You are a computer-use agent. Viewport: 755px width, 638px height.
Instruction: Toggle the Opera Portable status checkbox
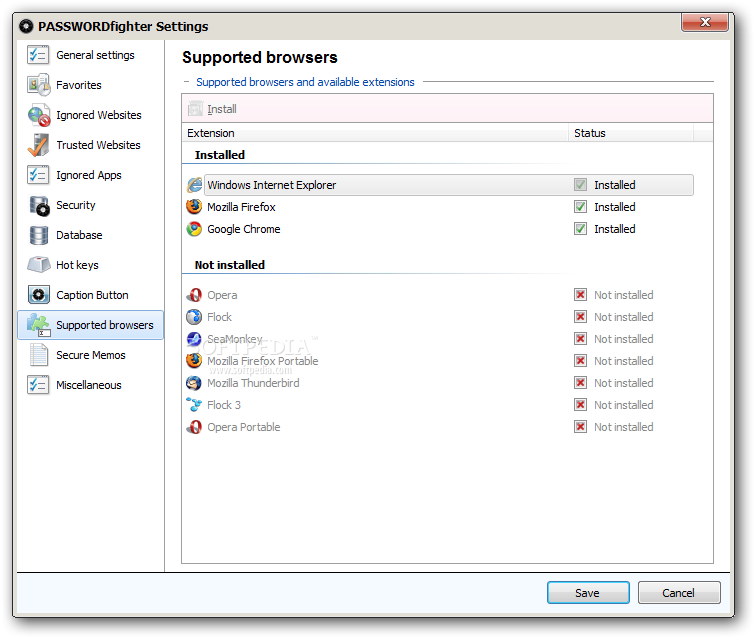580,427
